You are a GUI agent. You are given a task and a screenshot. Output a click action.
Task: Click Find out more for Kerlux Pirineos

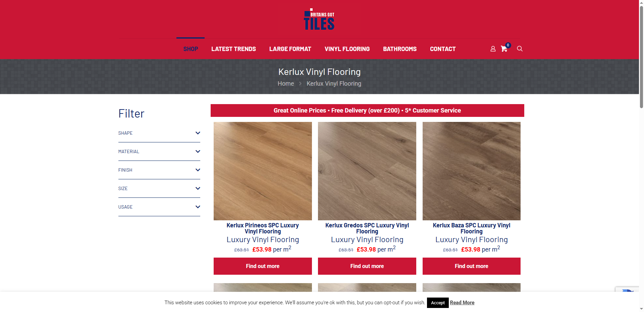pyautogui.click(x=263, y=266)
